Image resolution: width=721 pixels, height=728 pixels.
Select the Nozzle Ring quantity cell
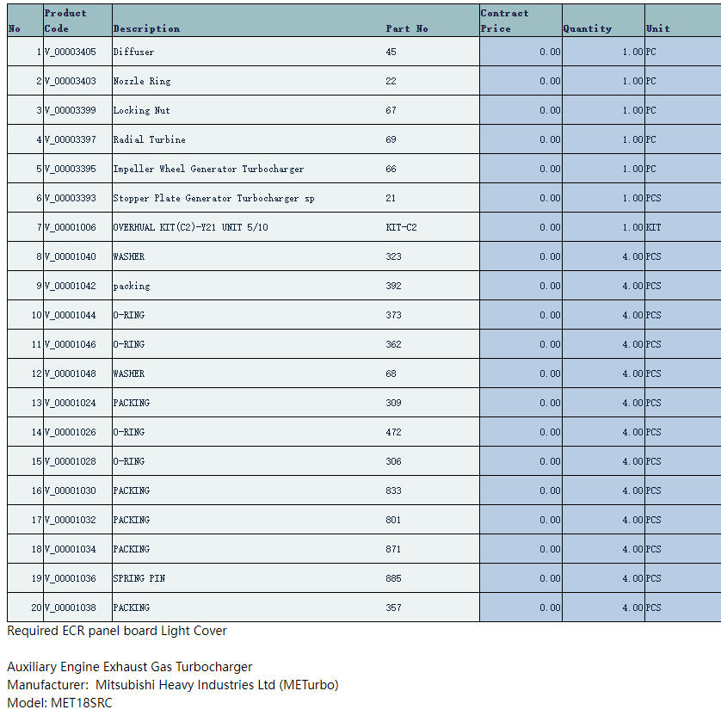click(x=603, y=81)
